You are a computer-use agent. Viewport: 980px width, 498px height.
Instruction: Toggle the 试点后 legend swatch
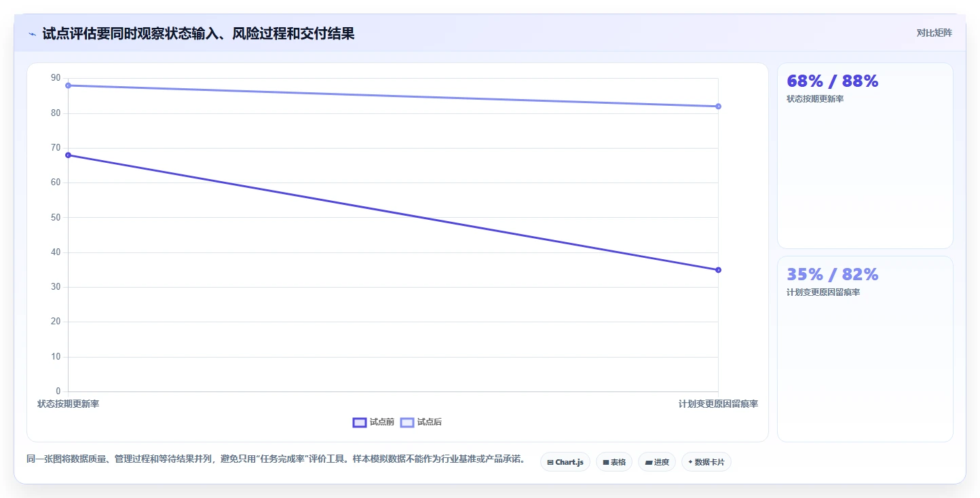coord(407,422)
